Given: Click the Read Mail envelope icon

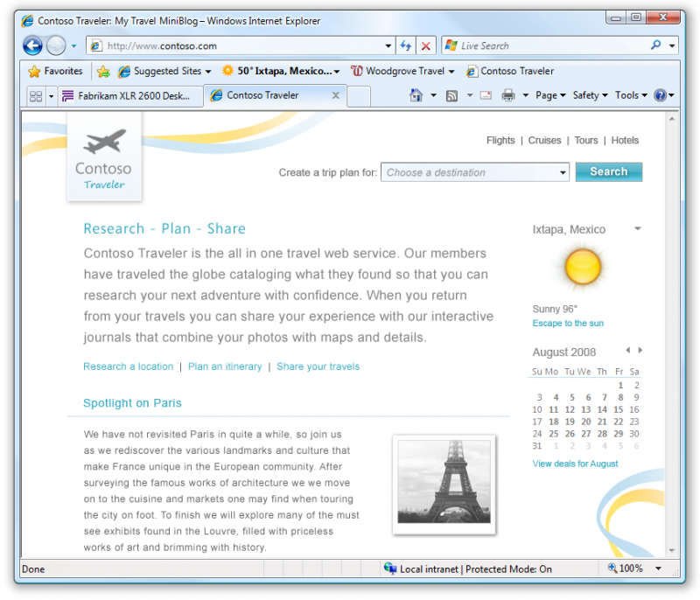Looking at the screenshot, I should click(x=486, y=95).
